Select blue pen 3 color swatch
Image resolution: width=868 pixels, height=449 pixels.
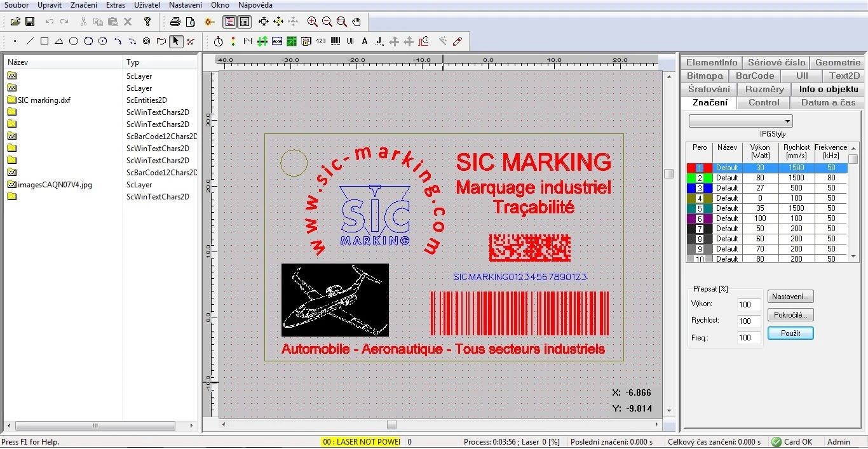click(x=700, y=188)
